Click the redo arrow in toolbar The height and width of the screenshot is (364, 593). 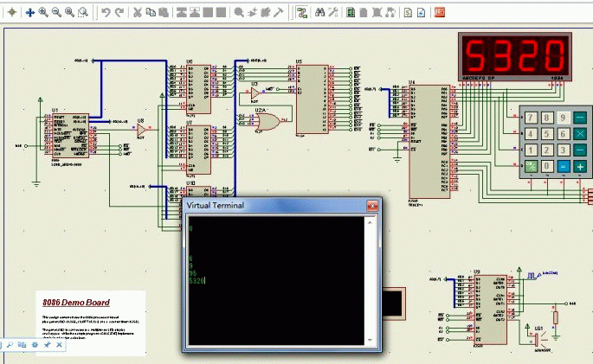[x=119, y=12]
